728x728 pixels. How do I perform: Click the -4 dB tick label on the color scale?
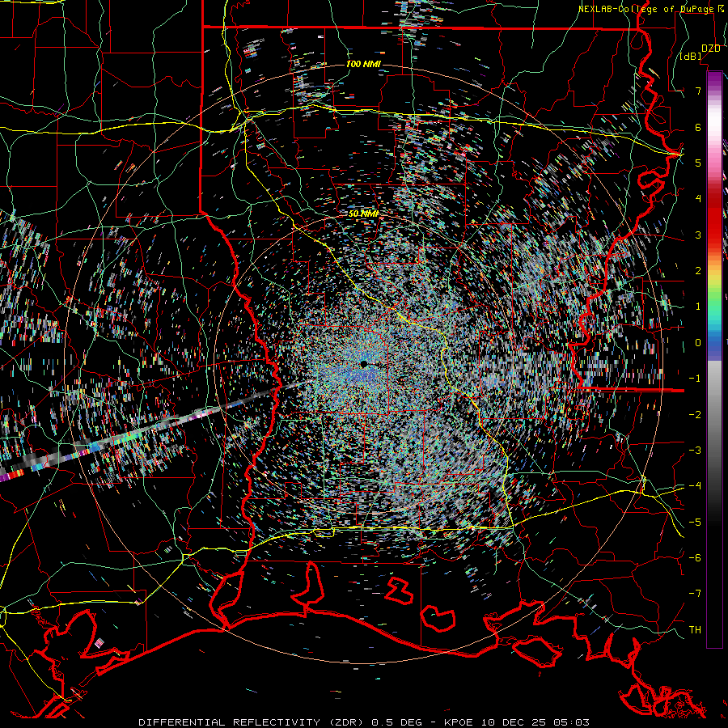pos(695,486)
